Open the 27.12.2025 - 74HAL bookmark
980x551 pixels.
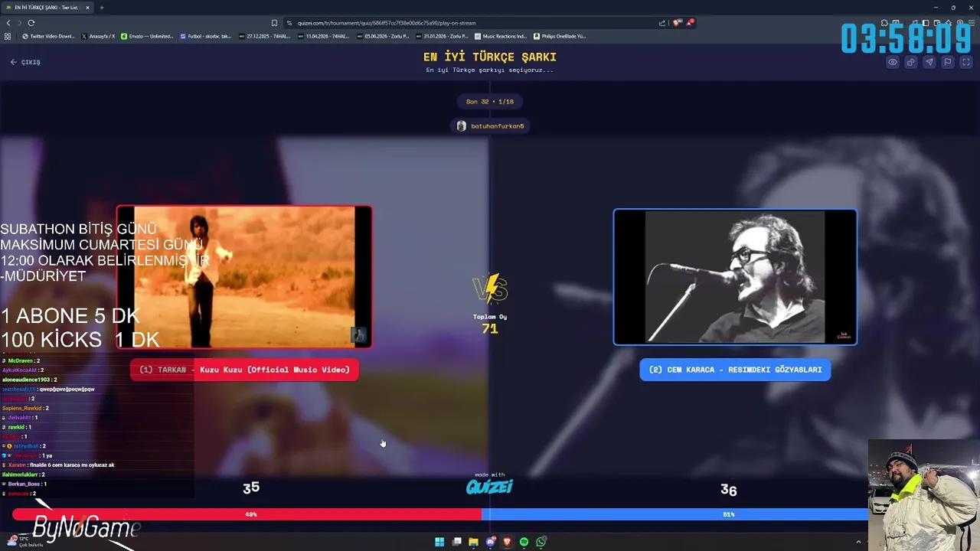pos(264,36)
